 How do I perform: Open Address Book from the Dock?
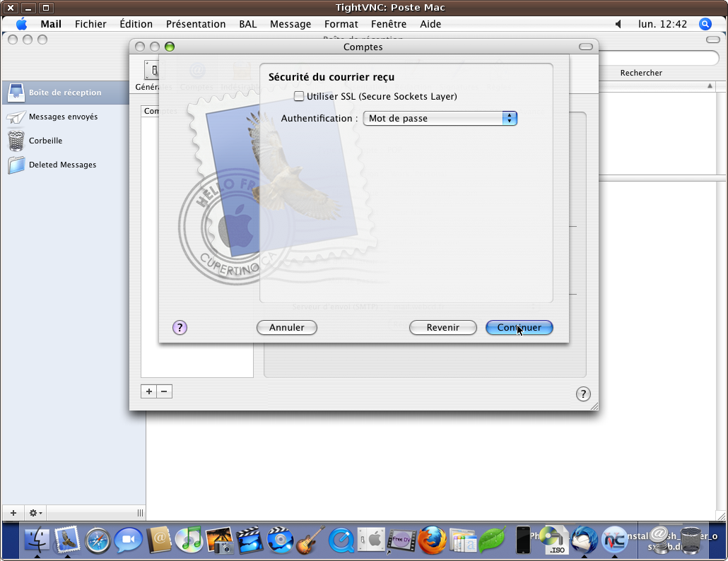click(158, 541)
